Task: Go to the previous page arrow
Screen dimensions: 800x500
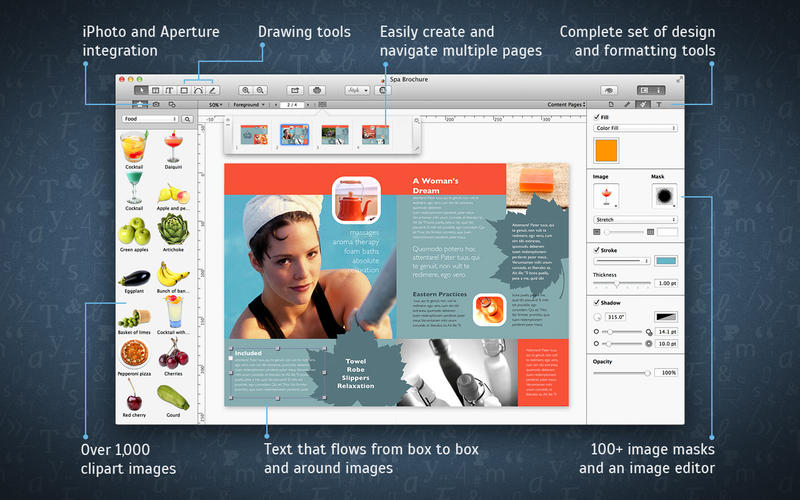Action: [x=276, y=105]
